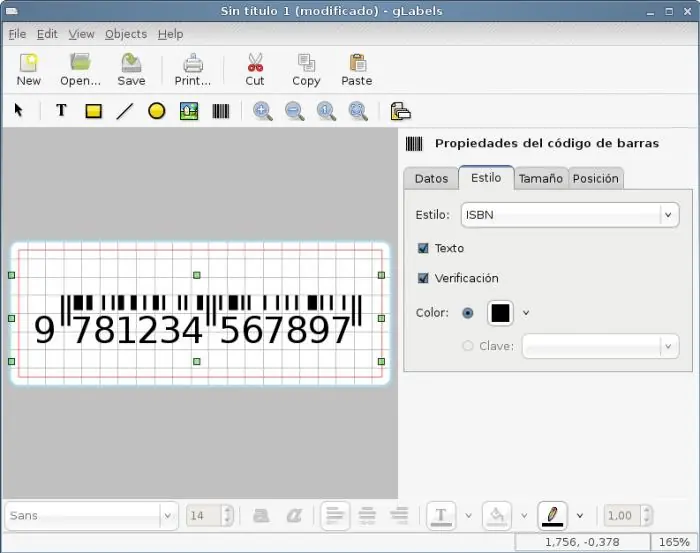Select the Ellipse tool
Viewport: 700px width, 553px height.
157,111
